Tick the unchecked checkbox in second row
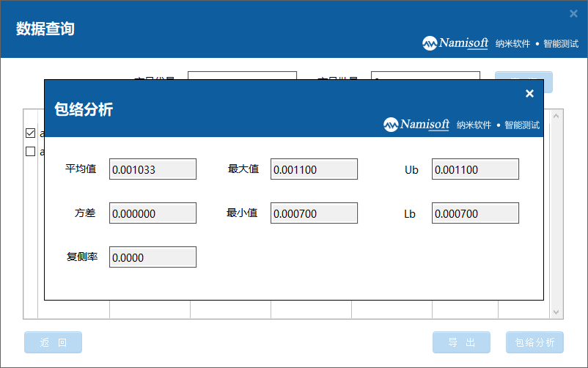The image size is (588, 368). coord(30,152)
